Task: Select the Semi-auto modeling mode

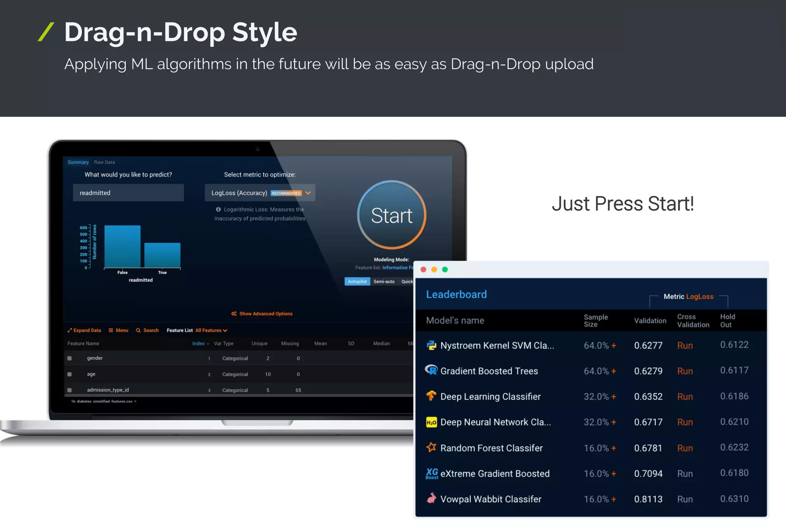Action: [x=384, y=281]
